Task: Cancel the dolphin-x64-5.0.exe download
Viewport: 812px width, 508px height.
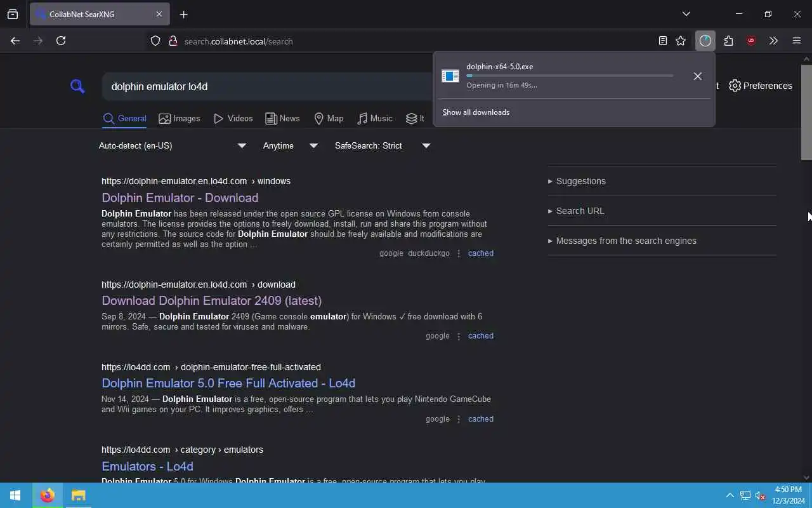Action: click(x=697, y=76)
